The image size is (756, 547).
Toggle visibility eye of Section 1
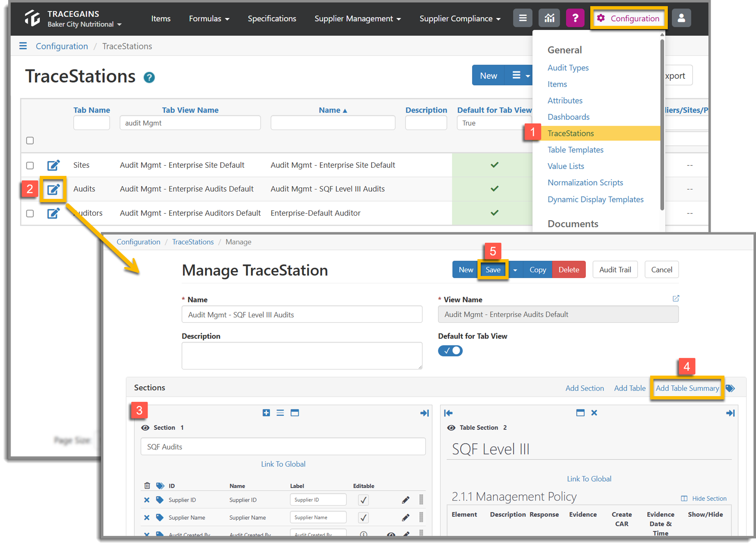[x=145, y=428]
